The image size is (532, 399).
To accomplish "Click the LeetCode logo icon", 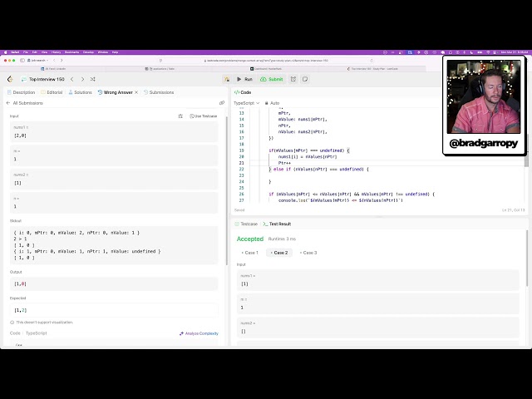I will coord(10,79).
